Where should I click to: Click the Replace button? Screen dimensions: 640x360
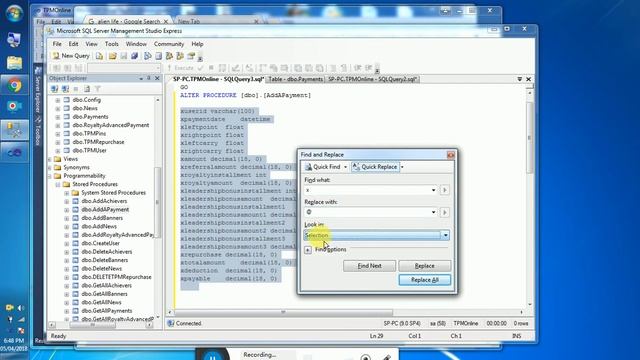(x=424, y=266)
